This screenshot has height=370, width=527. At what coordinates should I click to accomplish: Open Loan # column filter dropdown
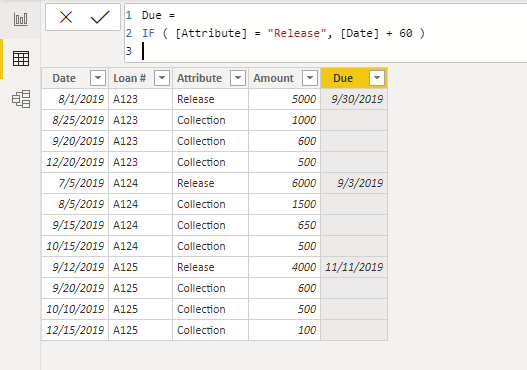coord(162,78)
